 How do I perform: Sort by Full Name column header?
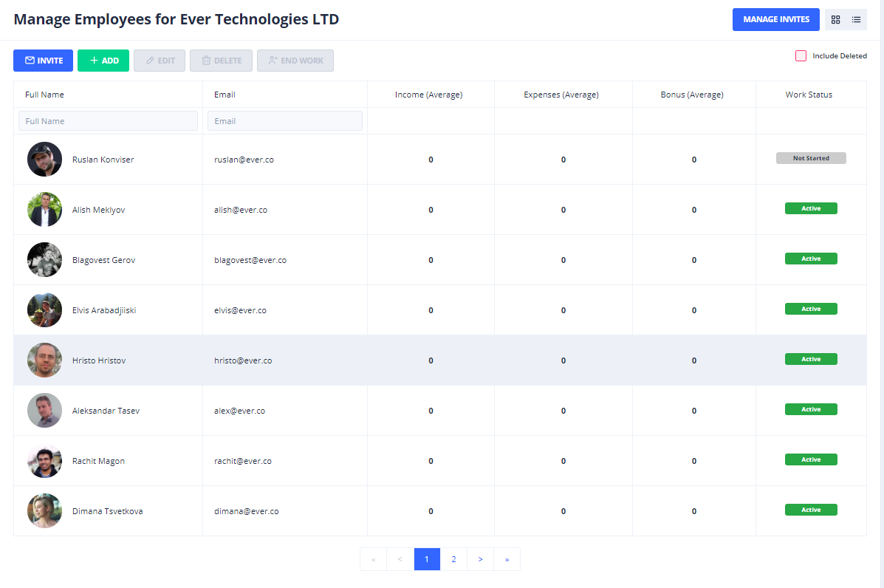45,95
